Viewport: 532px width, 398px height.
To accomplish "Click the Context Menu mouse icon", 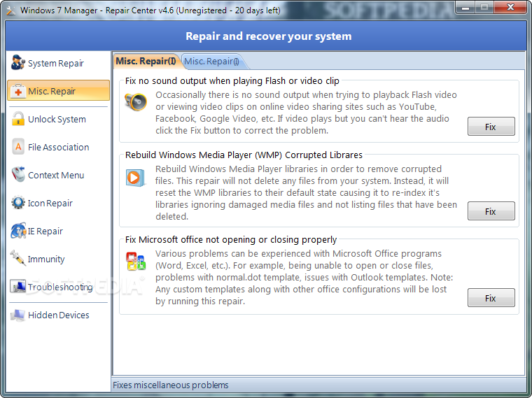I will tap(18, 175).
